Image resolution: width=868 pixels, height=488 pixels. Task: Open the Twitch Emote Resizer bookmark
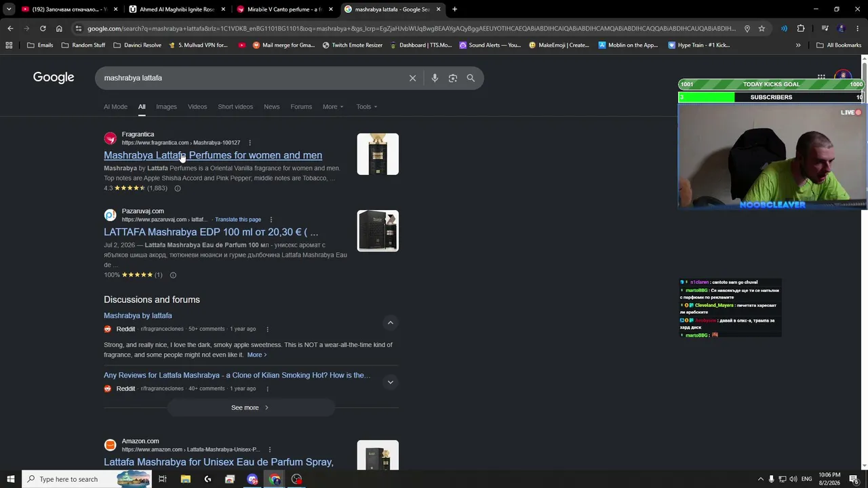tap(353, 45)
